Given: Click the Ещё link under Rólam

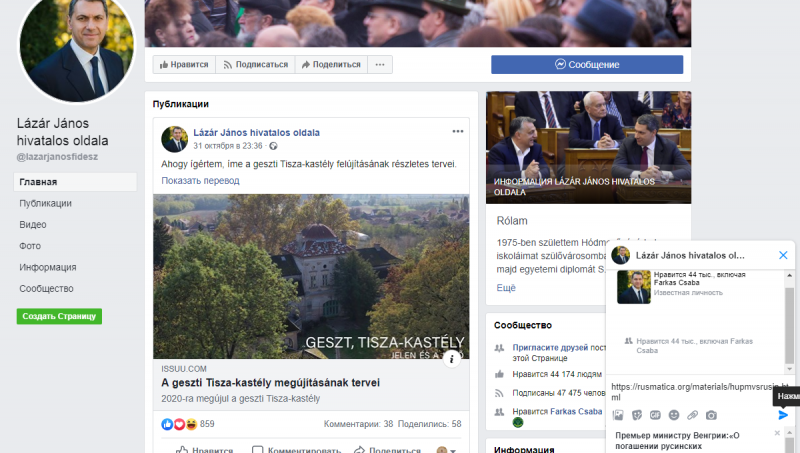Looking at the screenshot, I should (x=506, y=288).
